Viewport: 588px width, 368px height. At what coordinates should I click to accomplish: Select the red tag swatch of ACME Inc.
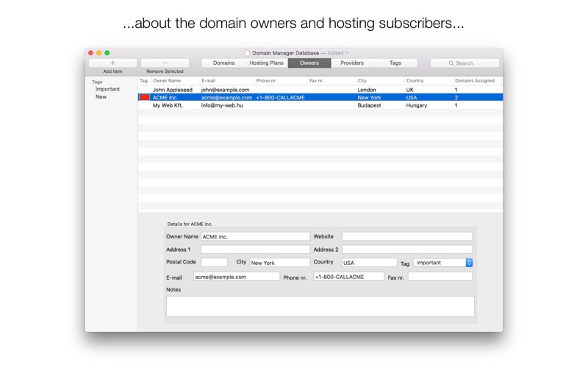pos(144,98)
